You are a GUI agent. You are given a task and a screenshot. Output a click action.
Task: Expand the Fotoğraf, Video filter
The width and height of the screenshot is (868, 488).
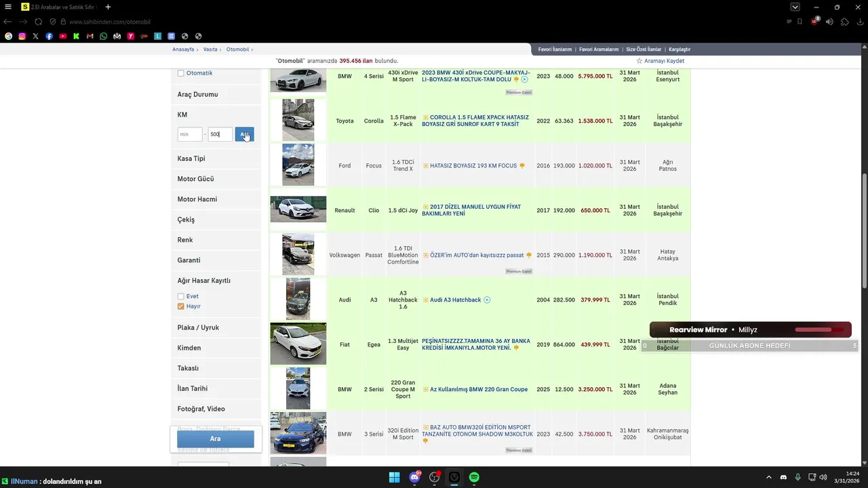tap(216, 409)
